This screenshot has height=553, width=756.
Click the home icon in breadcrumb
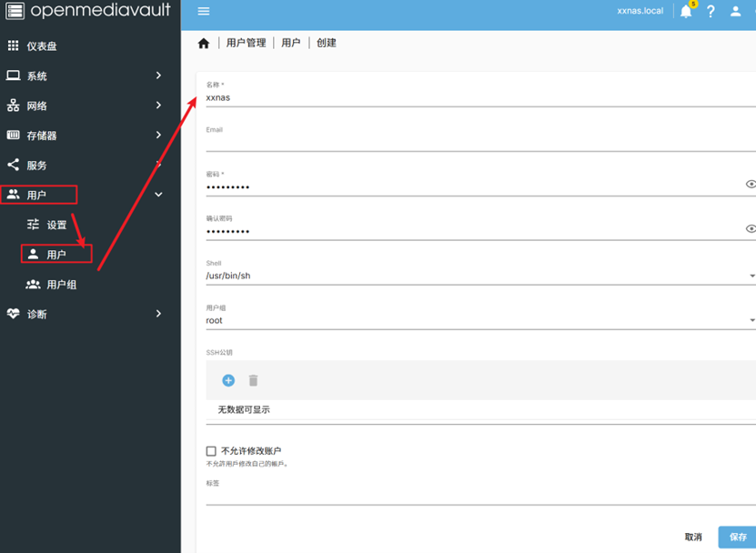204,43
